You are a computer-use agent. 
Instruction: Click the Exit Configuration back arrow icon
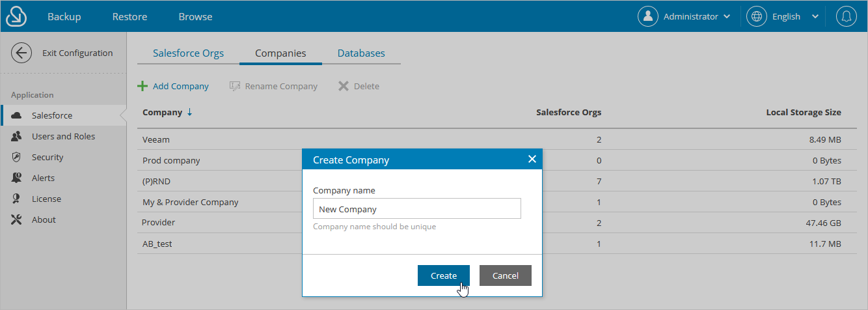(x=21, y=53)
